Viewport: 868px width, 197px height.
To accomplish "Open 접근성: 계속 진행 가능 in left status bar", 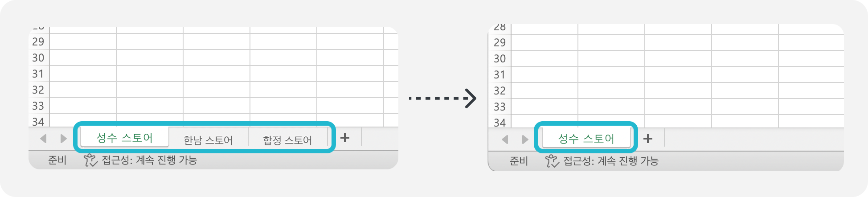I will pos(149,160).
